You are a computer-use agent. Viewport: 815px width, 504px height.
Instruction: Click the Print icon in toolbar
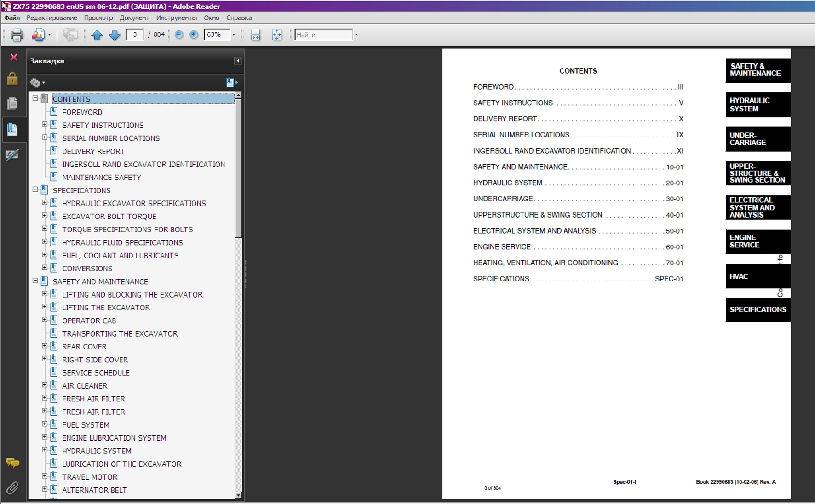coord(17,35)
